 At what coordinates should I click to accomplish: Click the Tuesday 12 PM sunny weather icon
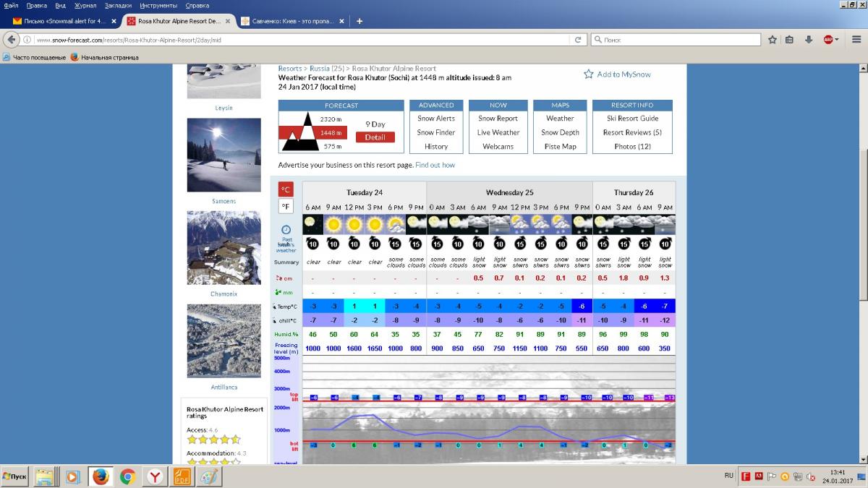[x=354, y=224]
